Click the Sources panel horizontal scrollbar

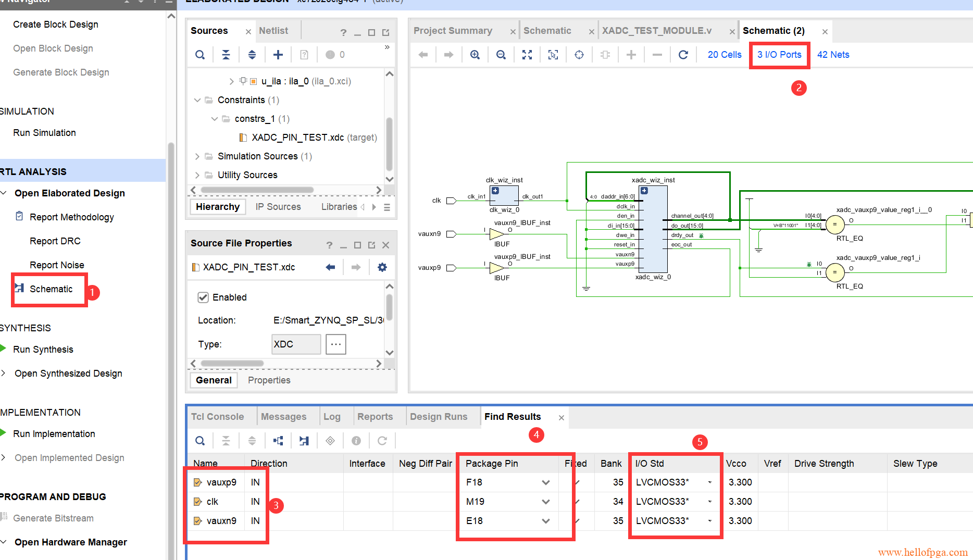257,190
